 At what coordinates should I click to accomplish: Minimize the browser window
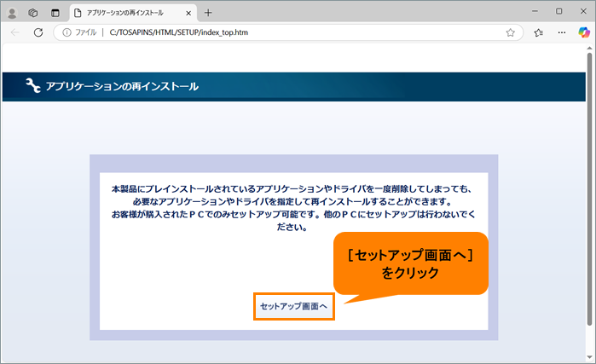click(x=535, y=11)
